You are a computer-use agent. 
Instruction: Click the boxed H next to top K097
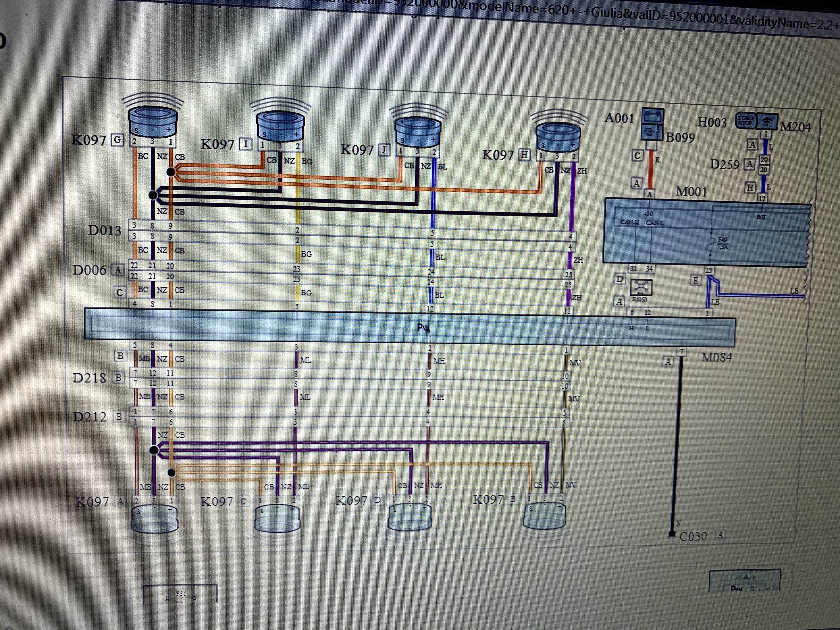(x=524, y=155)
